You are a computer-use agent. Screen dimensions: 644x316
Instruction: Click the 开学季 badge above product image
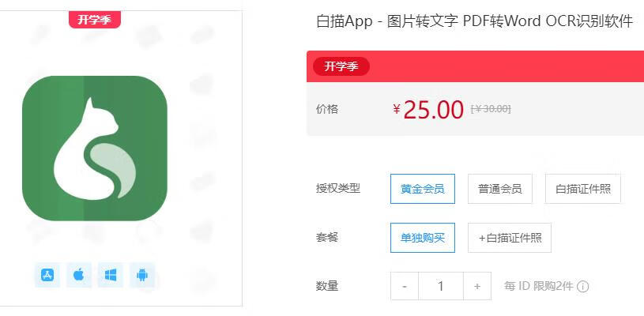95,20
